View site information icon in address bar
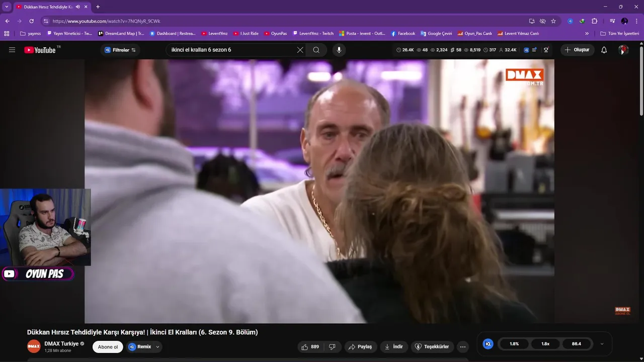The width and height of the screenshot is (644, 362). [46, 21]
